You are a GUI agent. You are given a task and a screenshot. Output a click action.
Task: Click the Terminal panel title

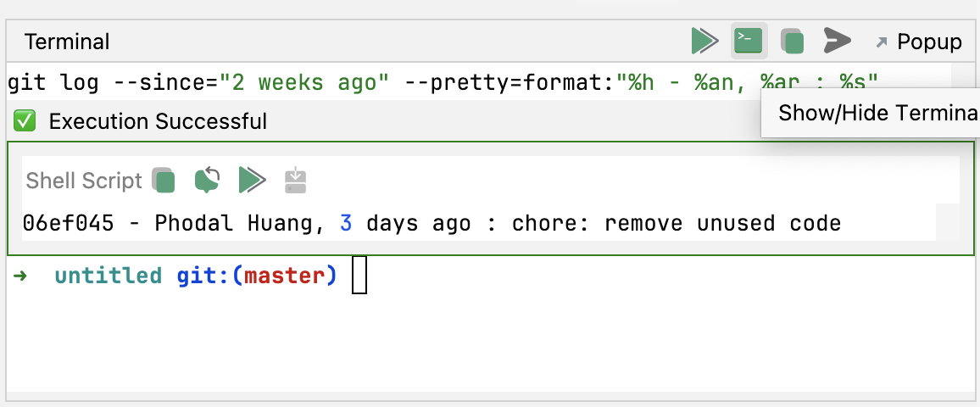point(67,42)
